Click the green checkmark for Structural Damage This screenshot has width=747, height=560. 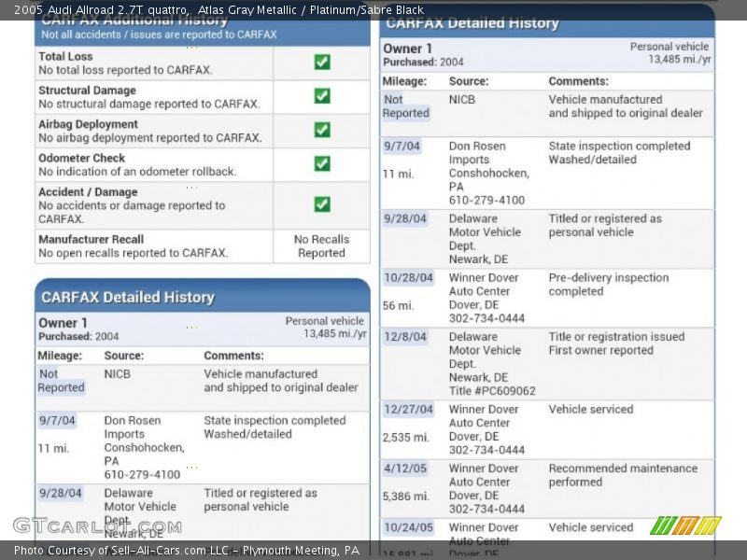(x=322, y=96)
